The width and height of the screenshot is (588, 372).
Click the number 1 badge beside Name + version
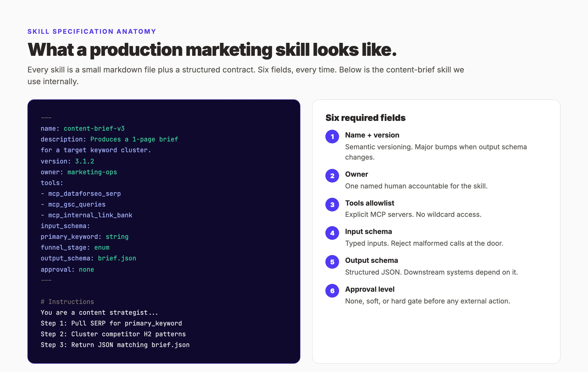(332, 137)
